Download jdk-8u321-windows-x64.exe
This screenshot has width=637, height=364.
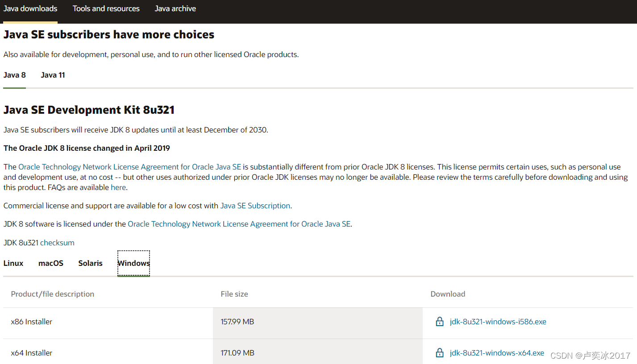[497, 353]
